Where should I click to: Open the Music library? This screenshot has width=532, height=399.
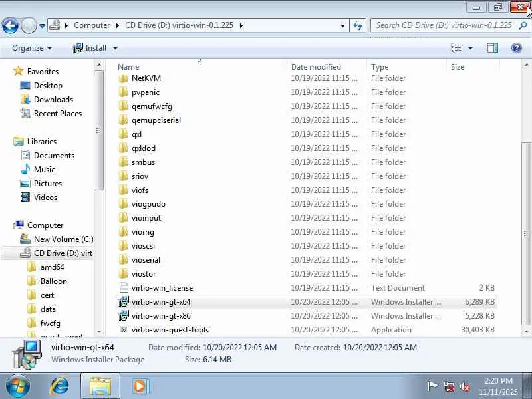pyautogui.click(x=44, y=169)
